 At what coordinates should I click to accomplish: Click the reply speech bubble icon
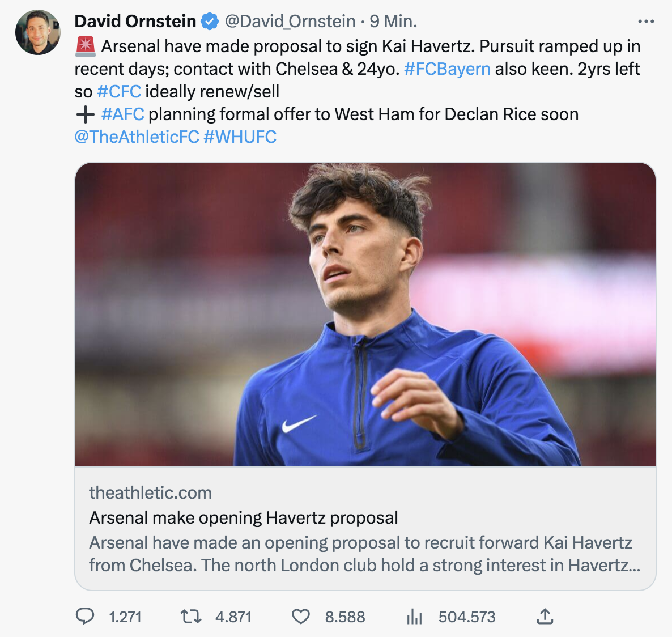tap(85, 616)
